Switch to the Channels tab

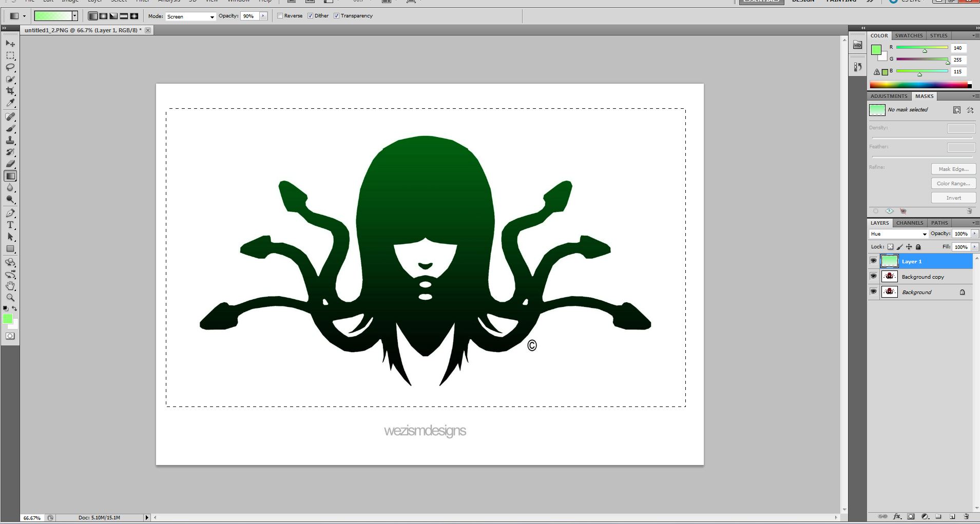pyautogui.click(x=910, y=223)
